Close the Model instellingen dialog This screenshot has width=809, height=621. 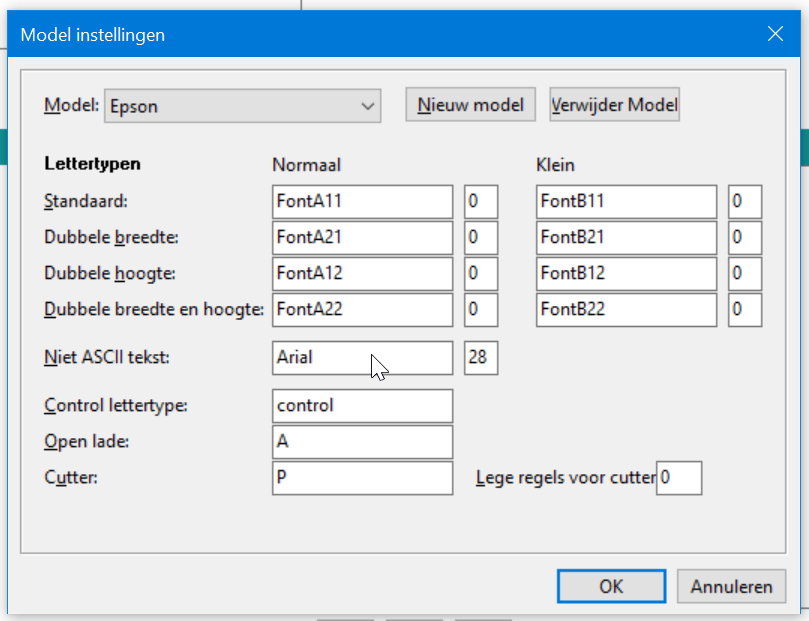coord(775,34)
